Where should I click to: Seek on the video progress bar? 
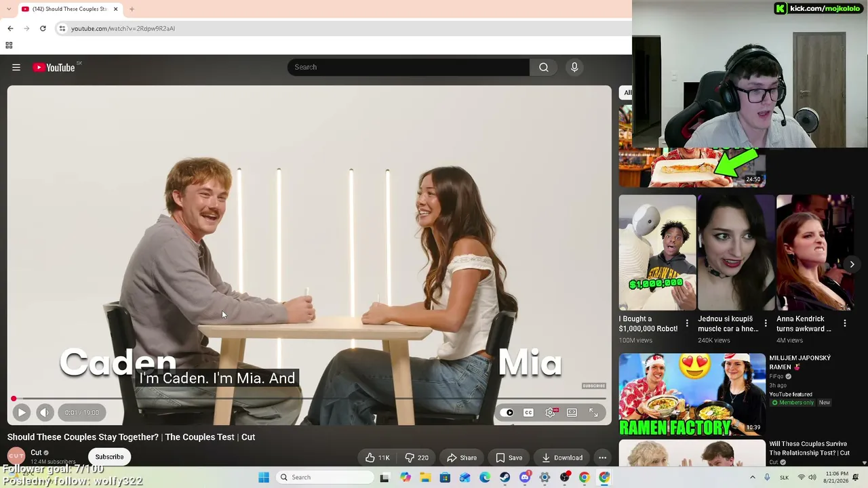[x=309, y=399]
